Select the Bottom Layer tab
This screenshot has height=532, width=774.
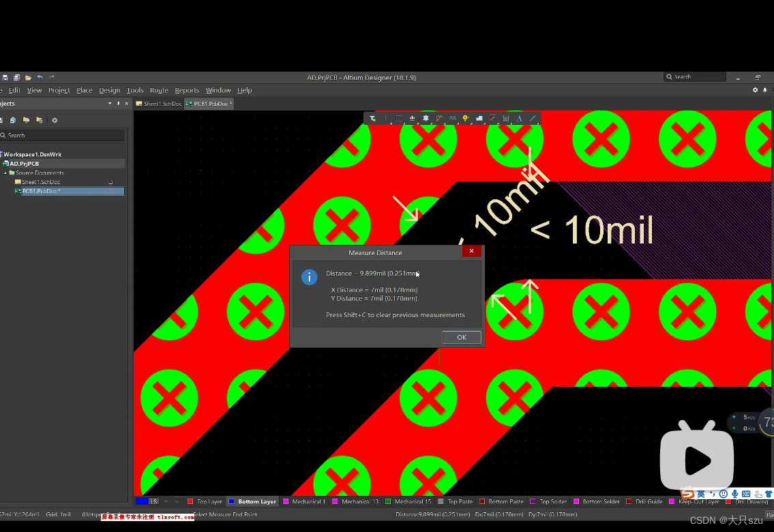pos(252,501)
